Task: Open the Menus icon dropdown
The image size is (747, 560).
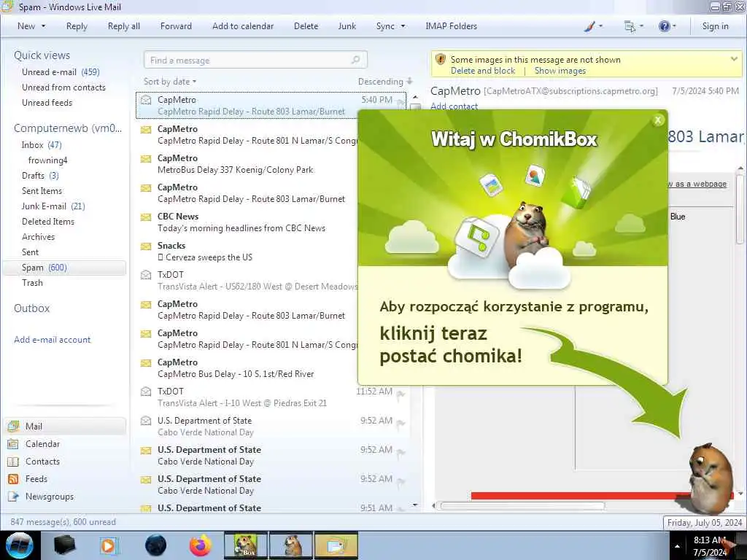Action: point(634,26)
